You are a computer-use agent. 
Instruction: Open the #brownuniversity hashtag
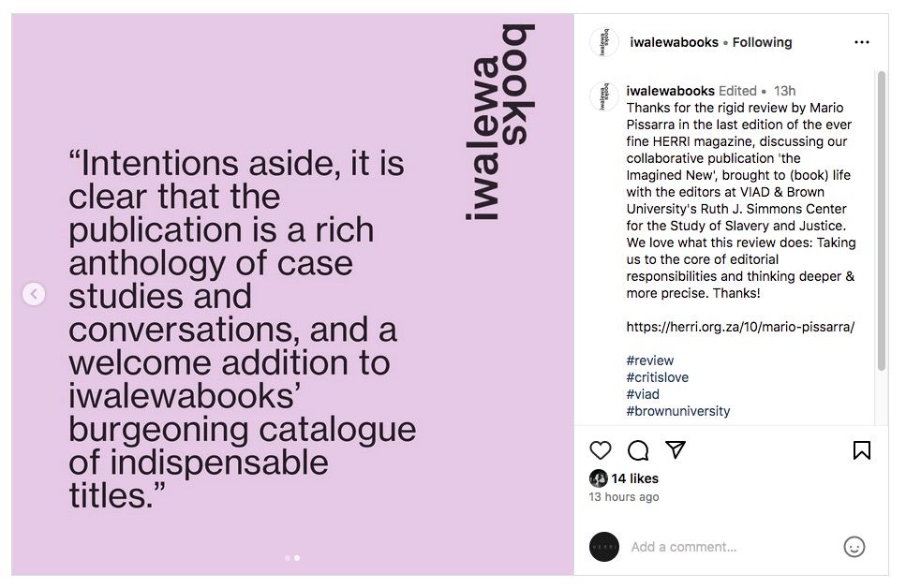pyautogui.click(x=677, y=411)
